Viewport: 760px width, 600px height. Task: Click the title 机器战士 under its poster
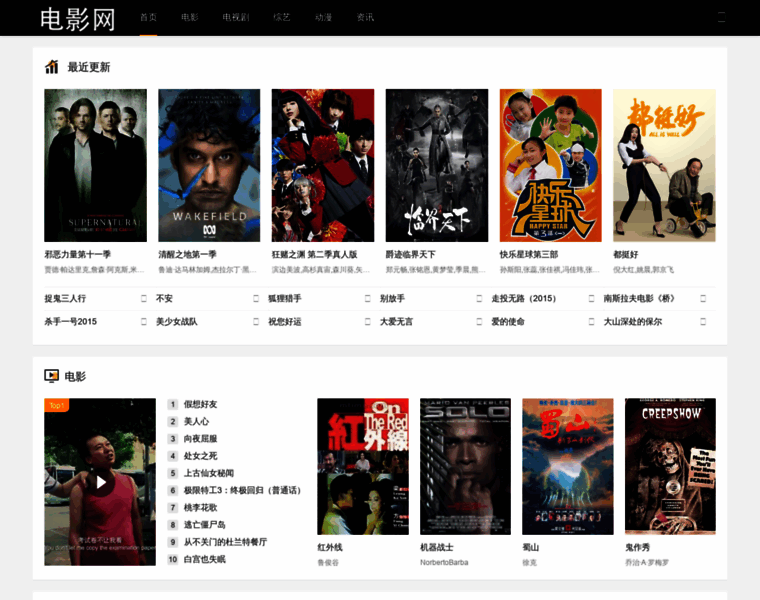(x=437, y=547)
